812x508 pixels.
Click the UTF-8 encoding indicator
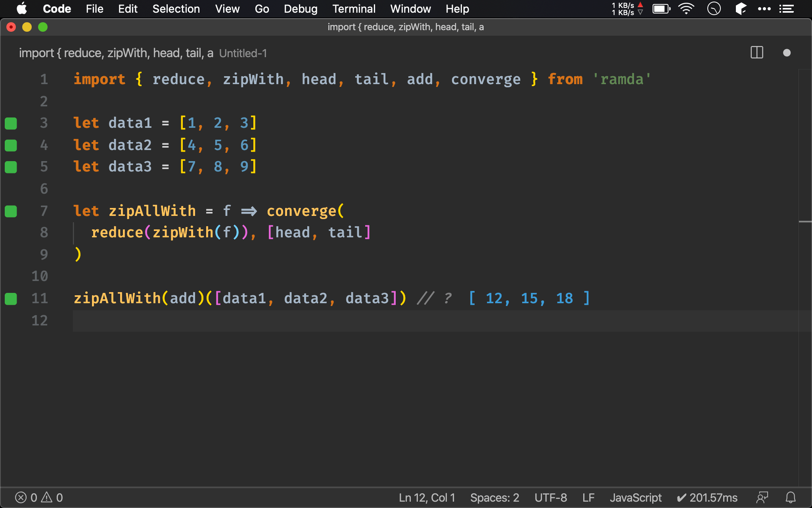coord(552,497)
